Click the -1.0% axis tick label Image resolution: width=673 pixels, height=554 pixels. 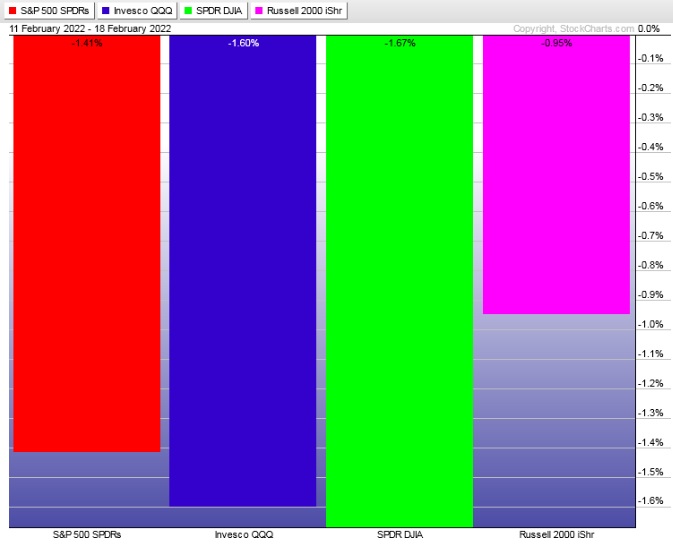[650, 324]
